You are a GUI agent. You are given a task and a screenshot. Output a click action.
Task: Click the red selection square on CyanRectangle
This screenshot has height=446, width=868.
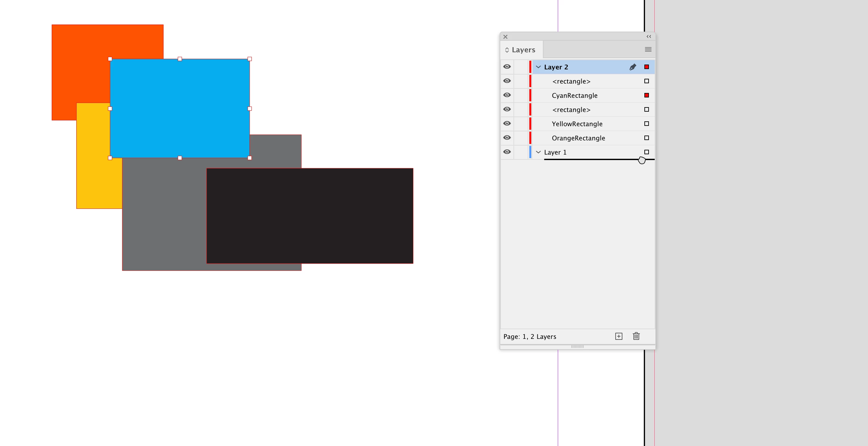pos(646,95)
